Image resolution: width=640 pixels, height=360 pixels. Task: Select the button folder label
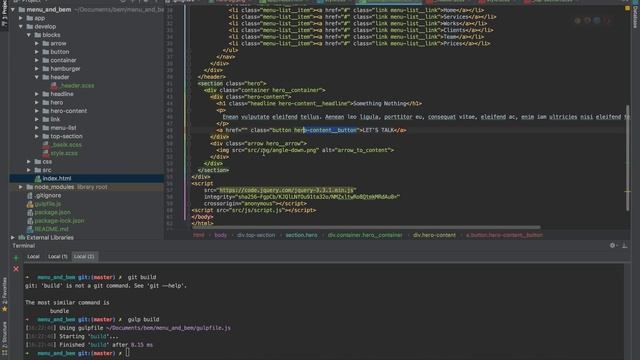tap(60, 52)
